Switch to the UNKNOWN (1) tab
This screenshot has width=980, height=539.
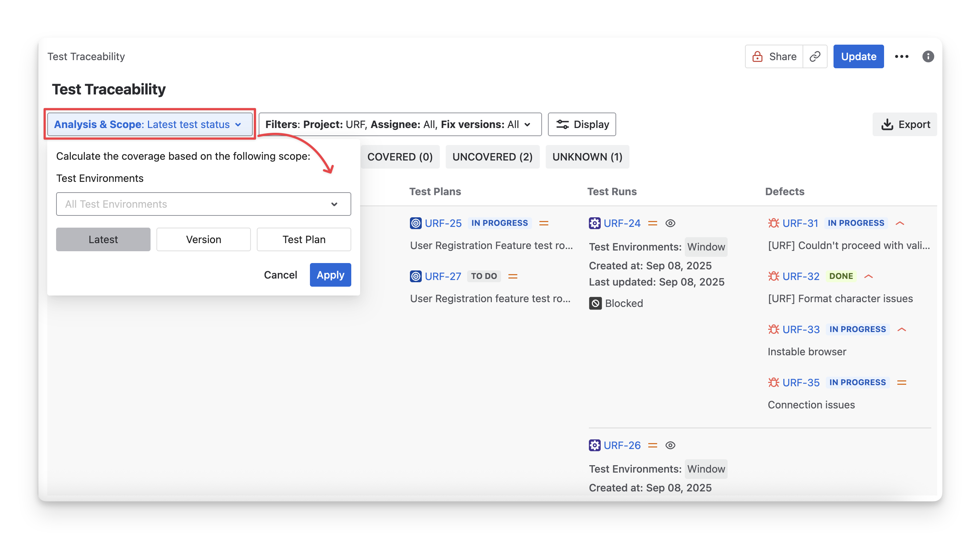click(587, 157)
